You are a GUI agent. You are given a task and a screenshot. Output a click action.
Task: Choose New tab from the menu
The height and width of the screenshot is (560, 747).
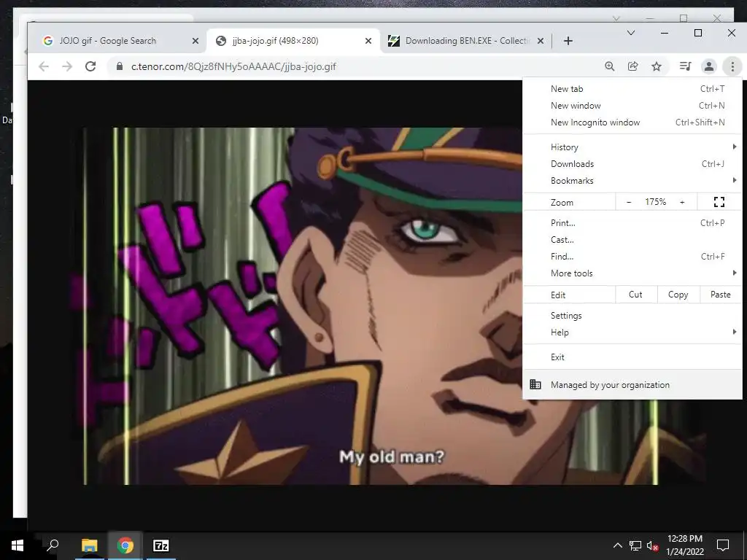pyautogui.click(x=632, y=89)
